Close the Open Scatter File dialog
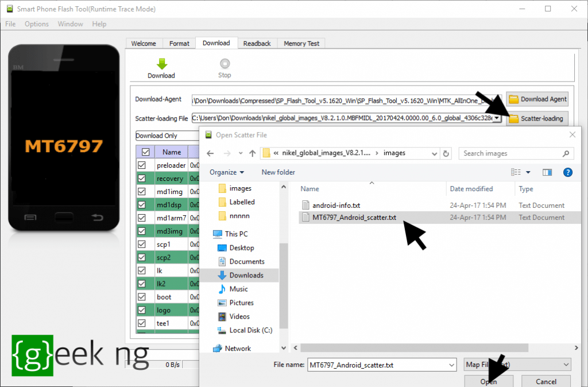Screen dimensions: 588x387 (x=572, y=134)
